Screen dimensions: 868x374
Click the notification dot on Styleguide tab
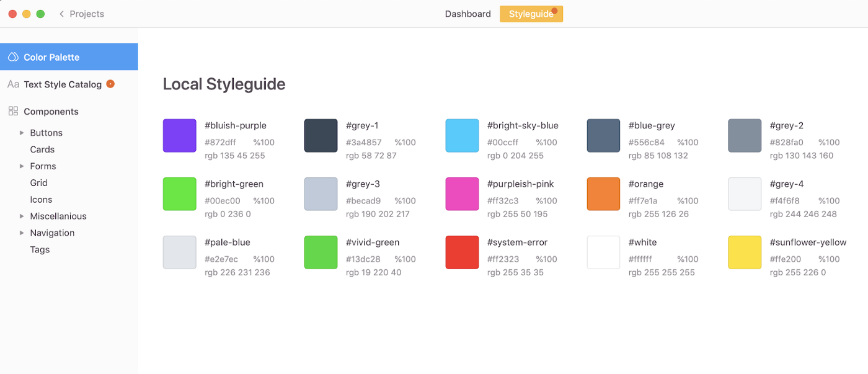point(555,10)
